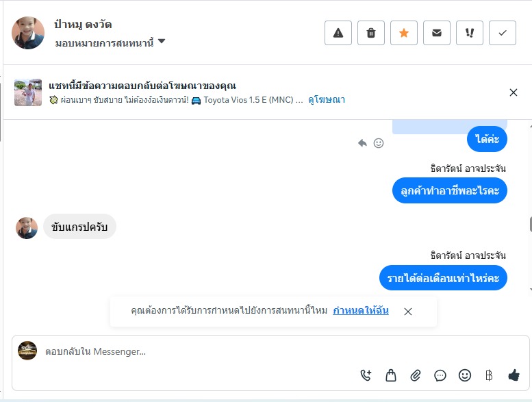The width and height of the screenshot is (532, 402).
Task: Click the shopping bag icon
Action: tap(390, 375)
